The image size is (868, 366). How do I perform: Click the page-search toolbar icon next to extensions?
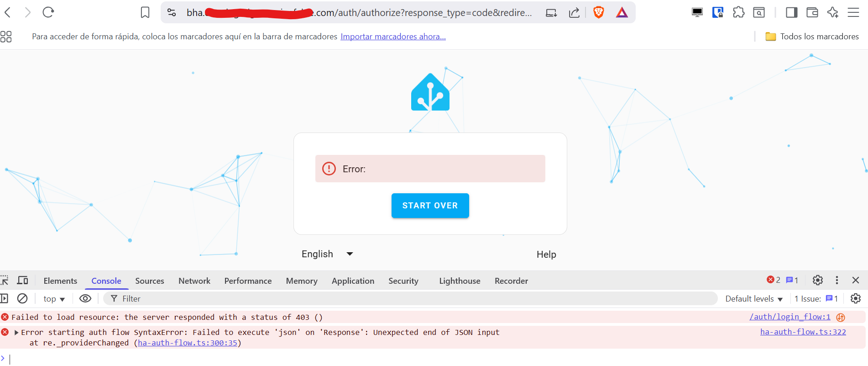[759, 12]
